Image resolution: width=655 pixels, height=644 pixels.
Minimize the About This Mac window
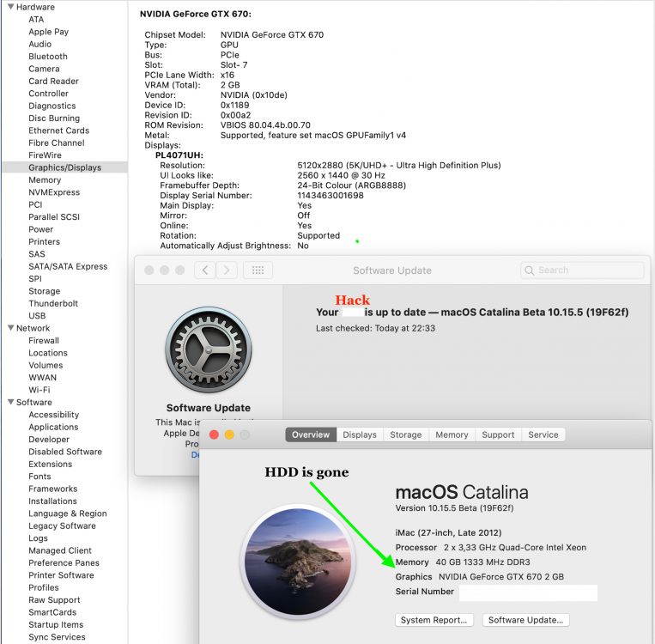[229, 434]
